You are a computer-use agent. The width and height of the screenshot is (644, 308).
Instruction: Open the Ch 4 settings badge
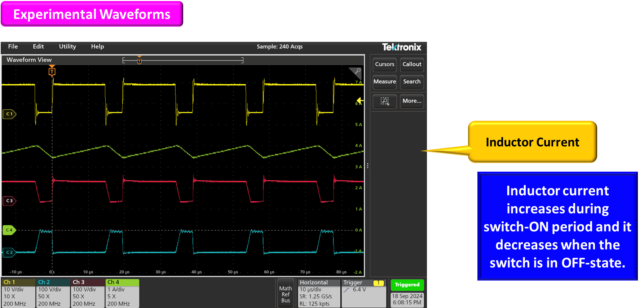click(x=122, y=293)
